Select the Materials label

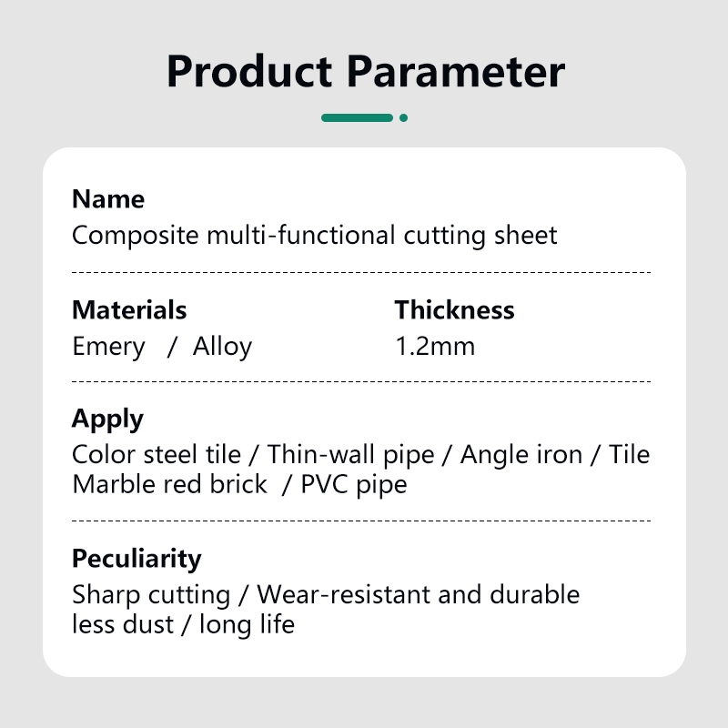click(x=129, y=310)
